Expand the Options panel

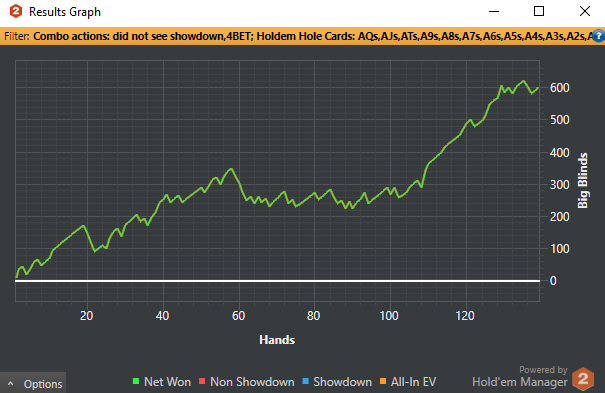(33, 383)
